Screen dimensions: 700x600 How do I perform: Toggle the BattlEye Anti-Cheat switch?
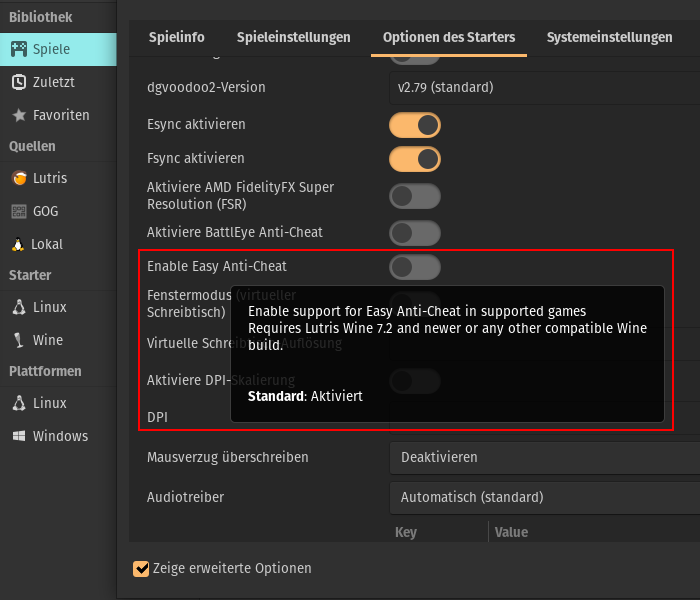[415, 233]
